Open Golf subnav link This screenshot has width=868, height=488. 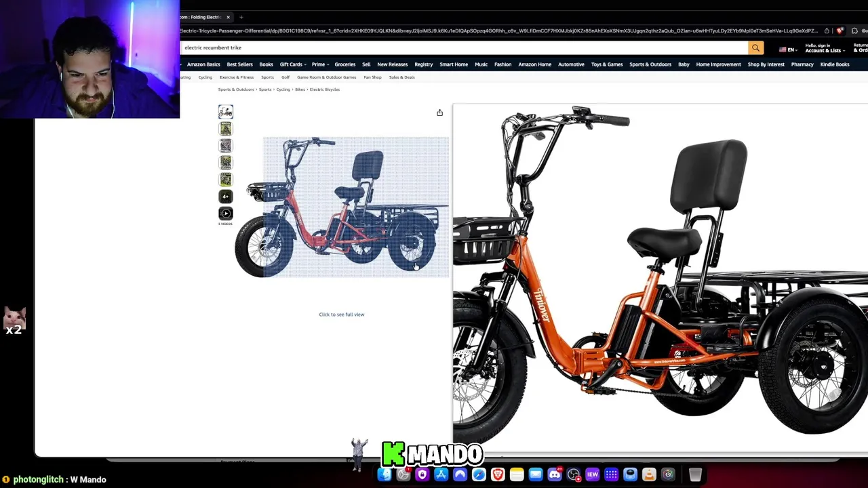285,77
